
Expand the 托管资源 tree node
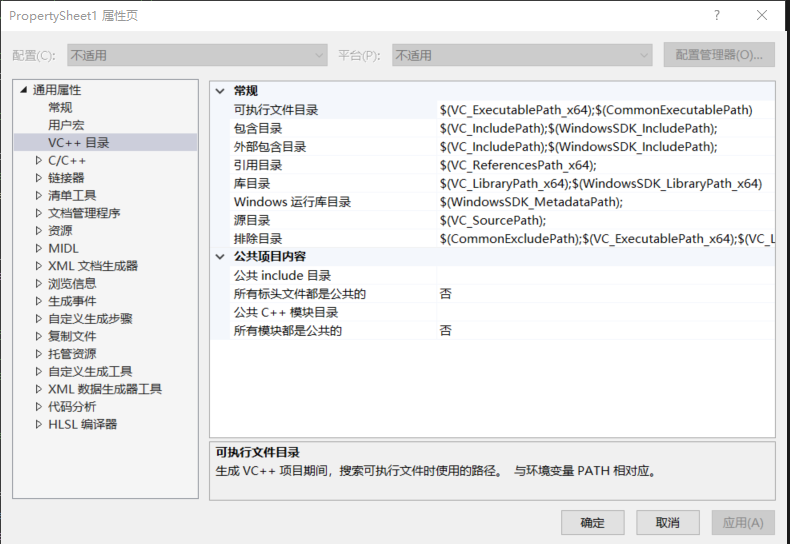click(x=39, y=354)
